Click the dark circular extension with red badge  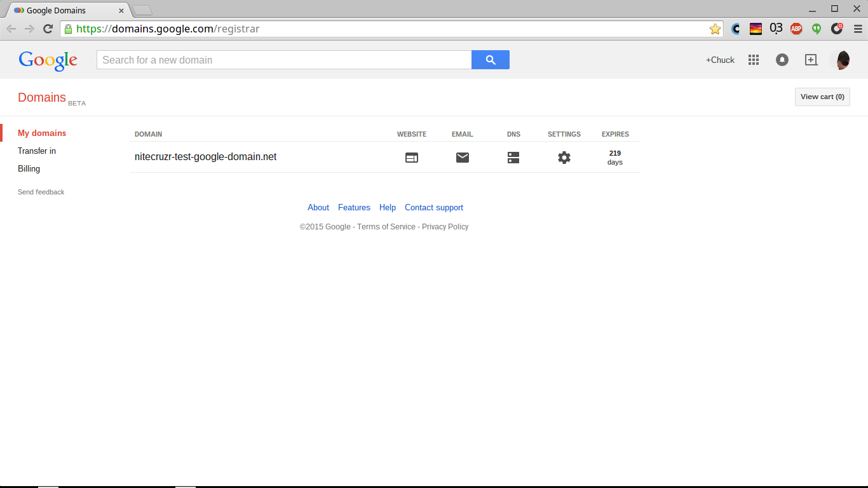(837, 29)
